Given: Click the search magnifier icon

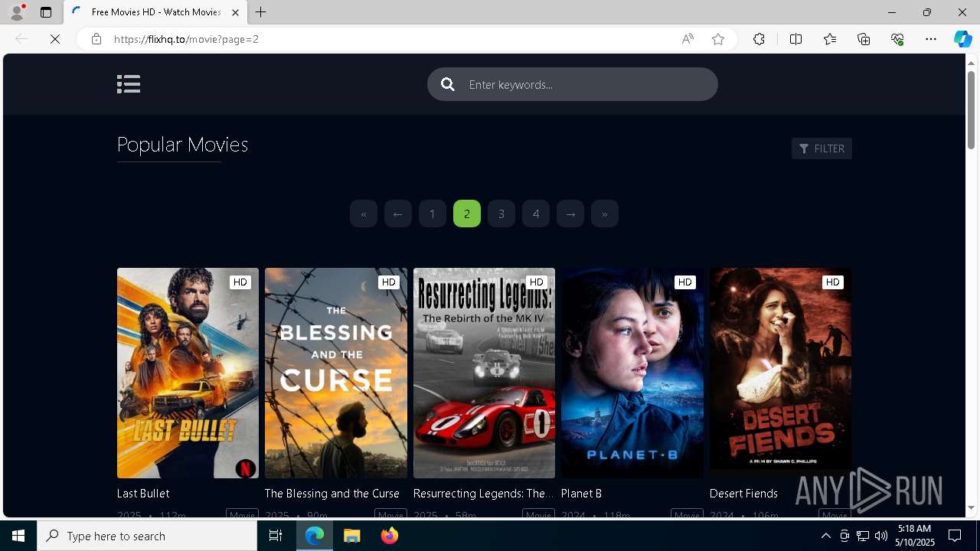Looking at the screenshot, I should point(448,84).
